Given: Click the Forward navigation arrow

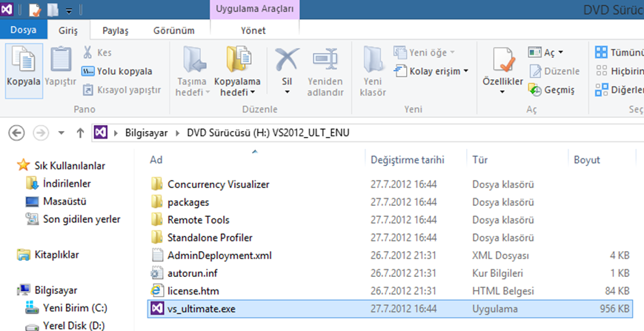Looking at the screenshot, I should point(41,133).
